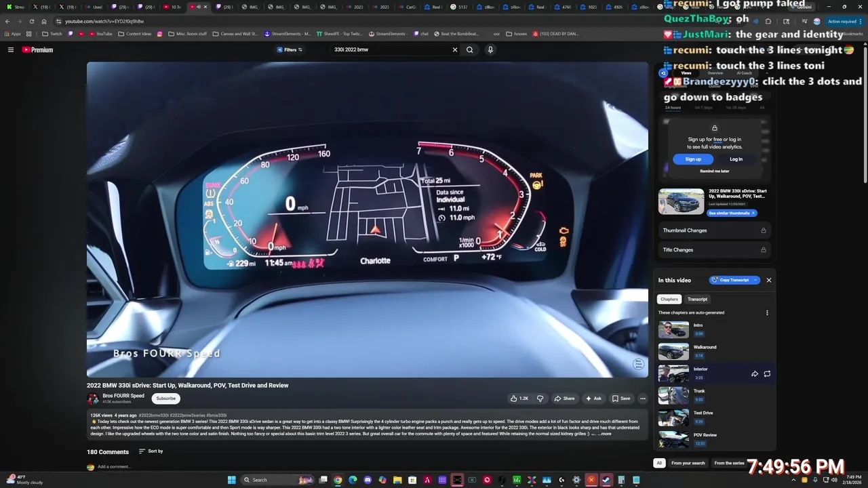
Task: Click the video player frame
Action: click(x=367, y=220)
